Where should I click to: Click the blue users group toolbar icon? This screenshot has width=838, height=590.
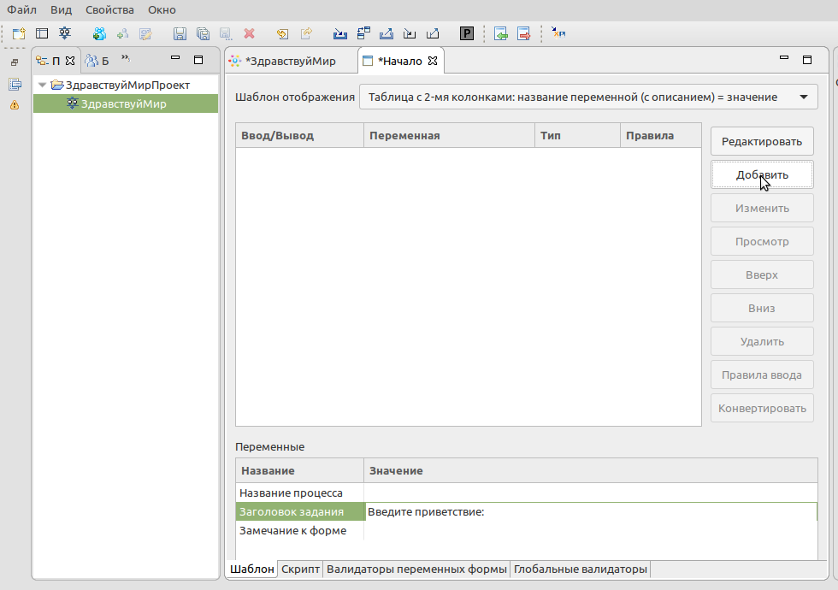(99, 34)
